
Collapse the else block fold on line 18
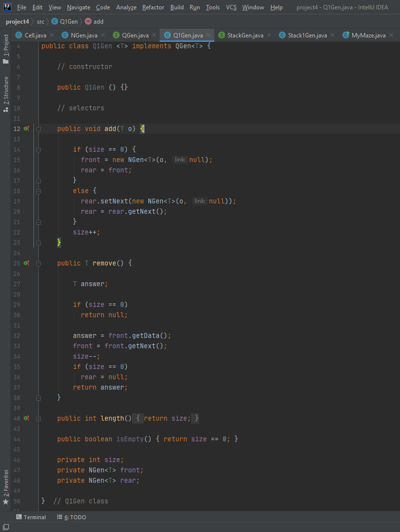tap(39, 191)
